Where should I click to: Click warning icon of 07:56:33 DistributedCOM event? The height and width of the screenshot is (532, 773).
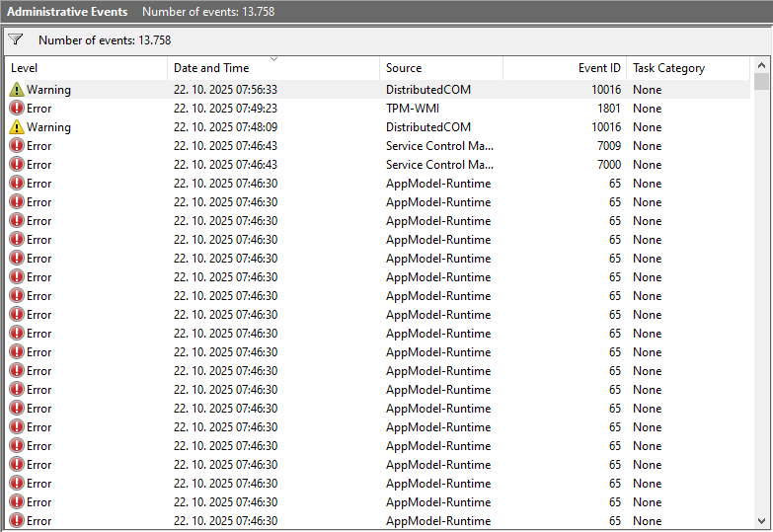[x=17, y=90]
